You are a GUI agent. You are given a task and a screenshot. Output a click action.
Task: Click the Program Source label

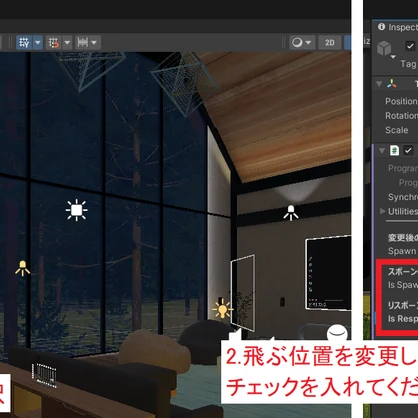(x=403, y=168)
